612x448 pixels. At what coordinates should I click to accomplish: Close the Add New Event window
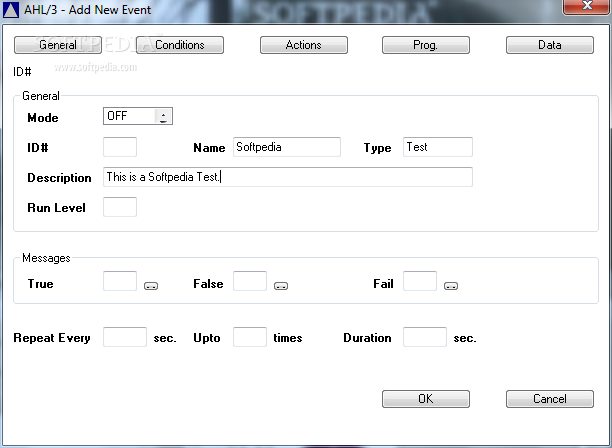587,6
